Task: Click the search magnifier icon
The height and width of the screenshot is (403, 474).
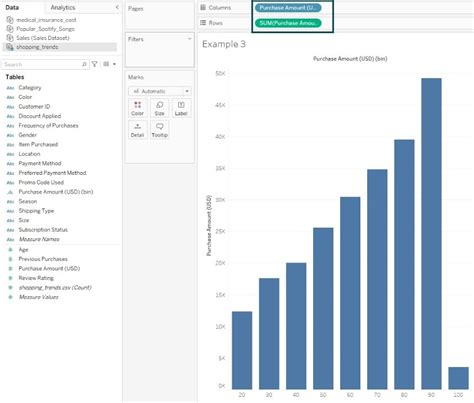Action: tap(84, 64)
